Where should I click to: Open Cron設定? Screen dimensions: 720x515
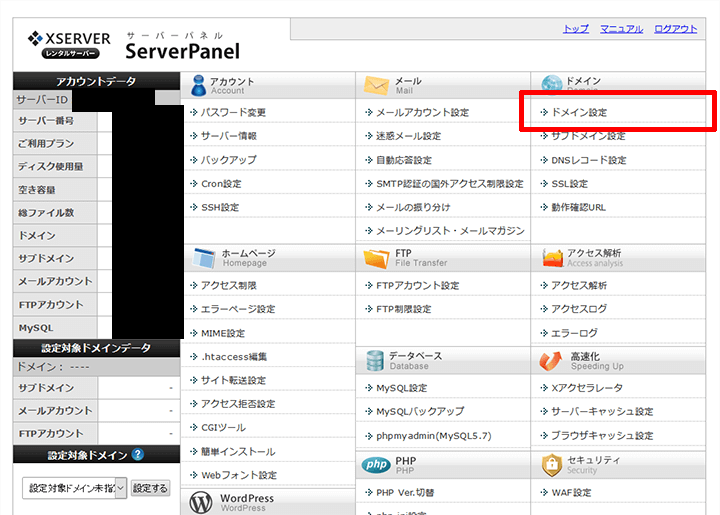[x=221, y=184]
